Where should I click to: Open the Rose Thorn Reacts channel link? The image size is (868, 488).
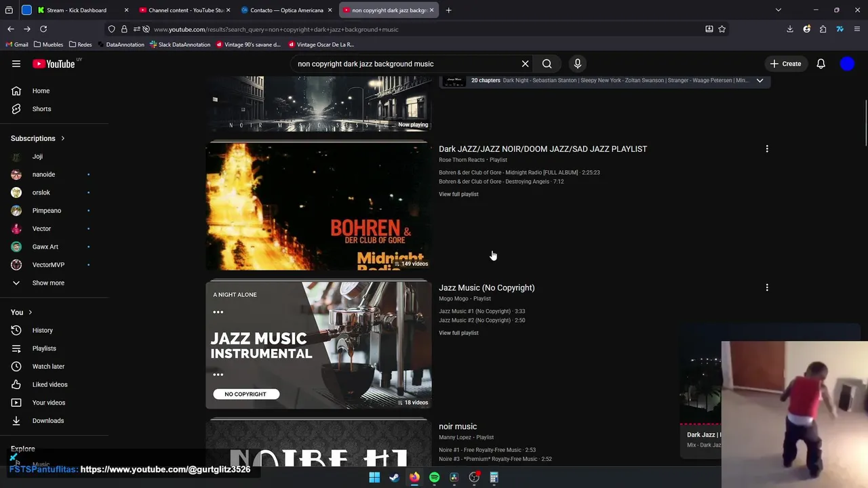click(x=462, y=160)
